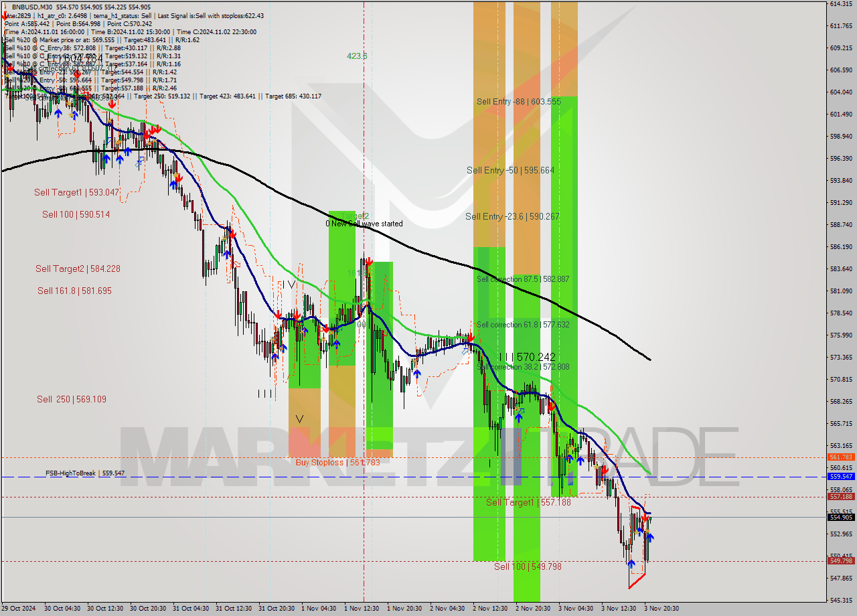The width and height of the screenshot is (857, 616).
Task: Click the 'Time A:2024.11.01 16:00:00' line
Action: pos(46,31)
